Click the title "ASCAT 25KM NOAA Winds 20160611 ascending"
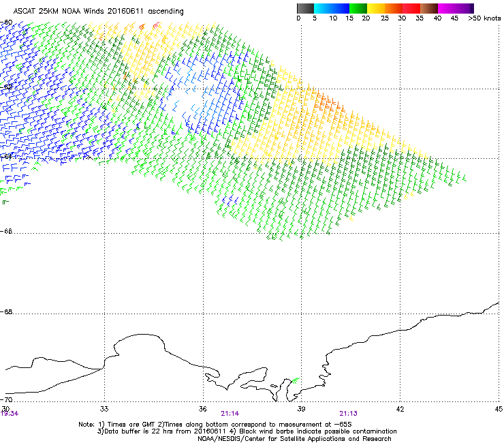504x443 pixels. click(x=98, y=12)
